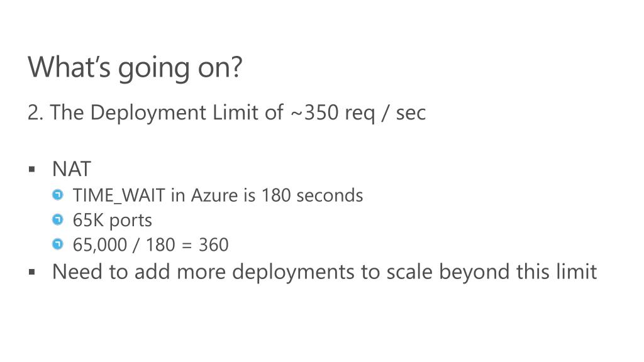Click the '~350' value in the subtitle
Image resolution: width=644 pixels, height=362 pixels.
click(x=314, y=112)
